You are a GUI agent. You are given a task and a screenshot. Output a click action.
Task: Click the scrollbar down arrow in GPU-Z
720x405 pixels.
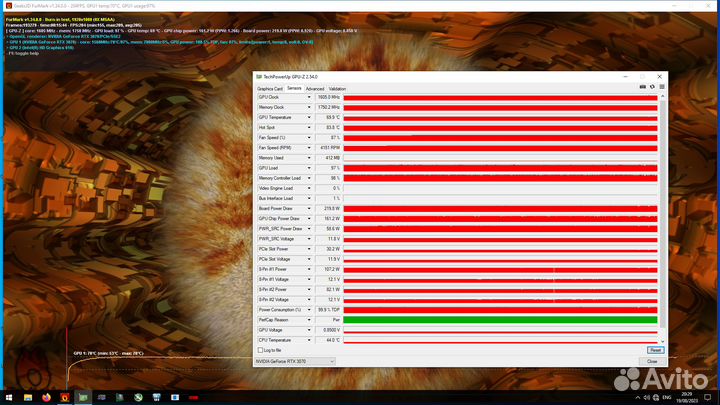(x=662, y=342)
